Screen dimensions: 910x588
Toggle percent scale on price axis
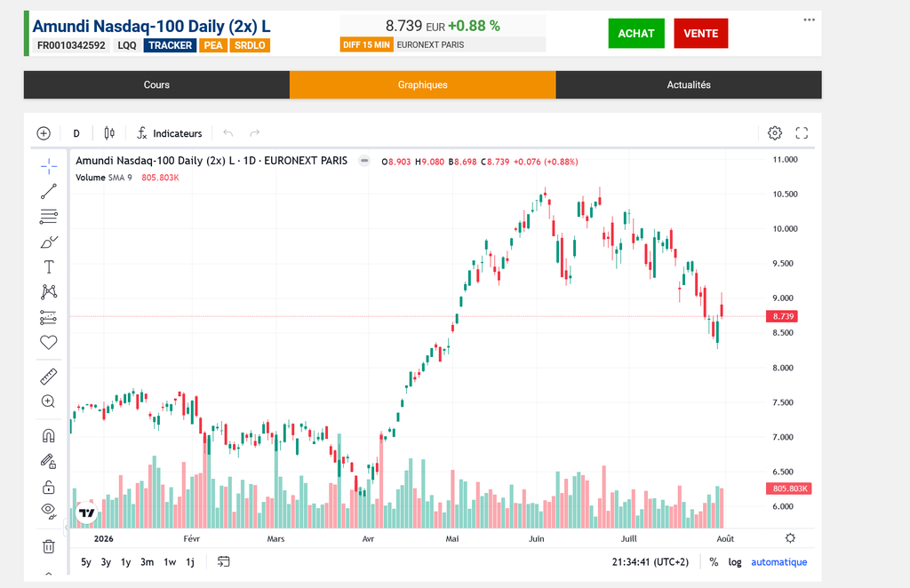coord(714,562)
